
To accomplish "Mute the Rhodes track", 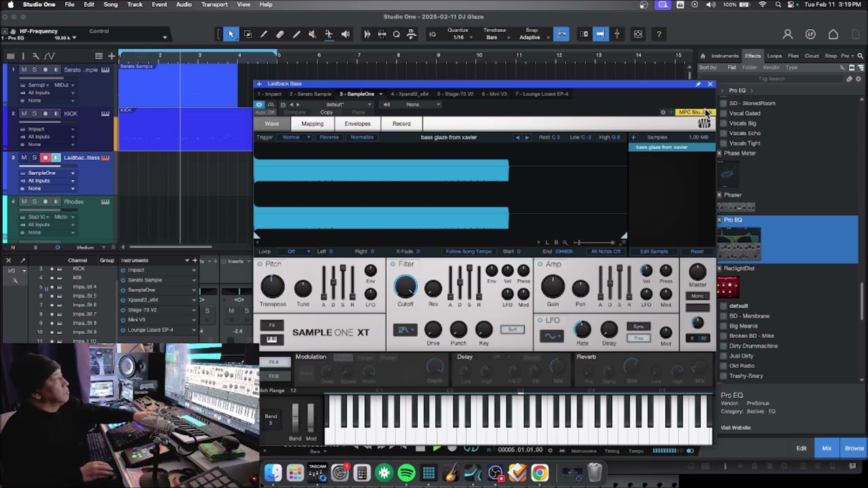I will click(24, 201).
